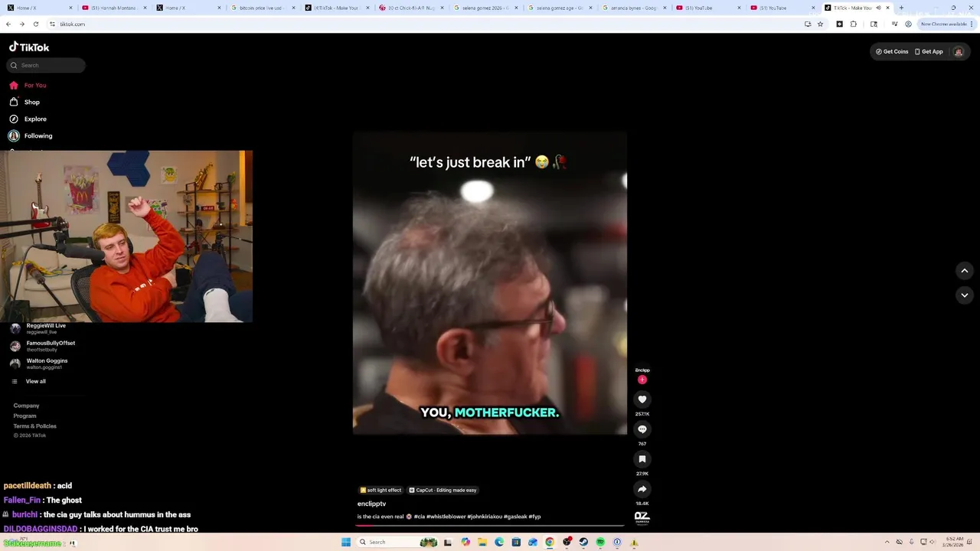Expand View all following accounts

(x=28, y=381)
